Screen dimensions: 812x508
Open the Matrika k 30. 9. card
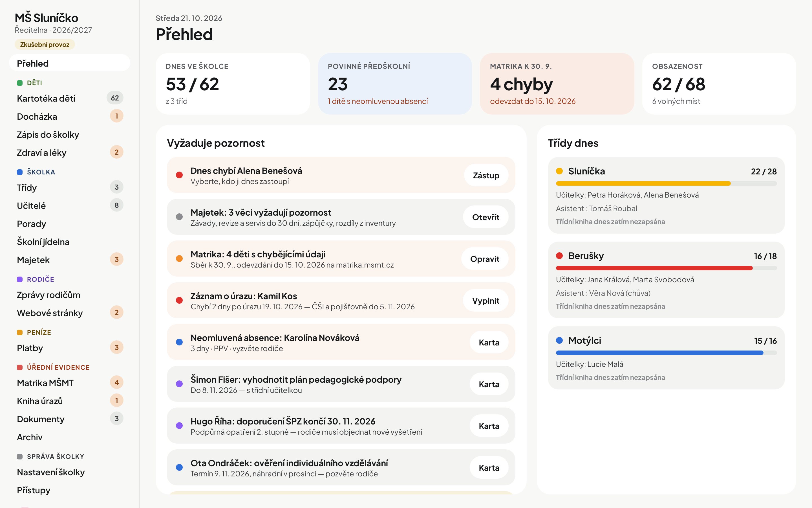pos(557,84)
